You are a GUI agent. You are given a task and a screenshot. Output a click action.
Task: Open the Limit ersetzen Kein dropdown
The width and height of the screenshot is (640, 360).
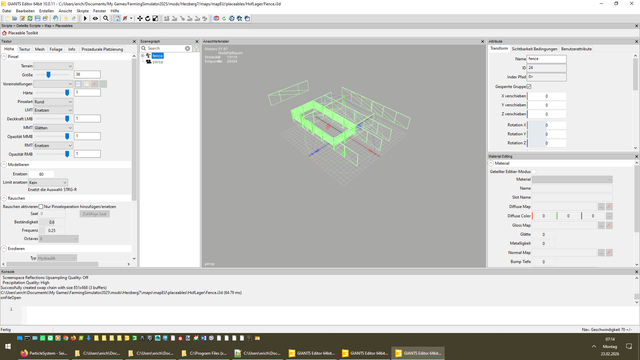48,182
